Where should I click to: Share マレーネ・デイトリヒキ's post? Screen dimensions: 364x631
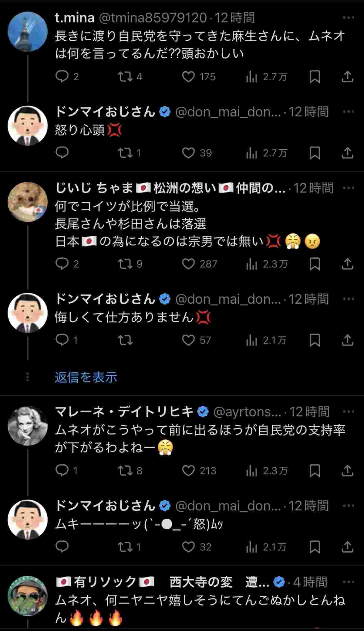347,471
